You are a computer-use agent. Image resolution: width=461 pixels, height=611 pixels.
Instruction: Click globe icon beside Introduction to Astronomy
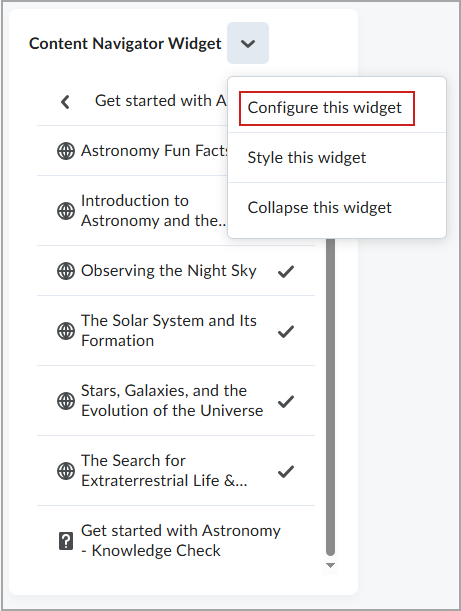[x=66, y=211]
